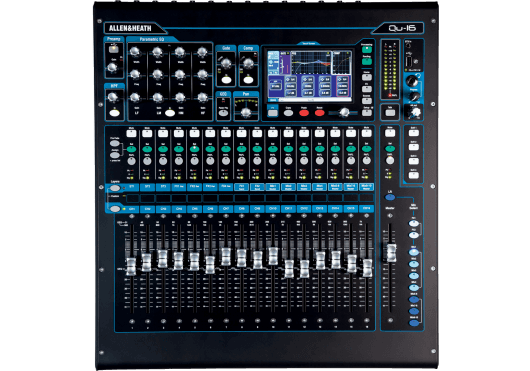Click the LM Freq knob in Parametric EQ
Screen dimensions: 530x371
[157, 74]
